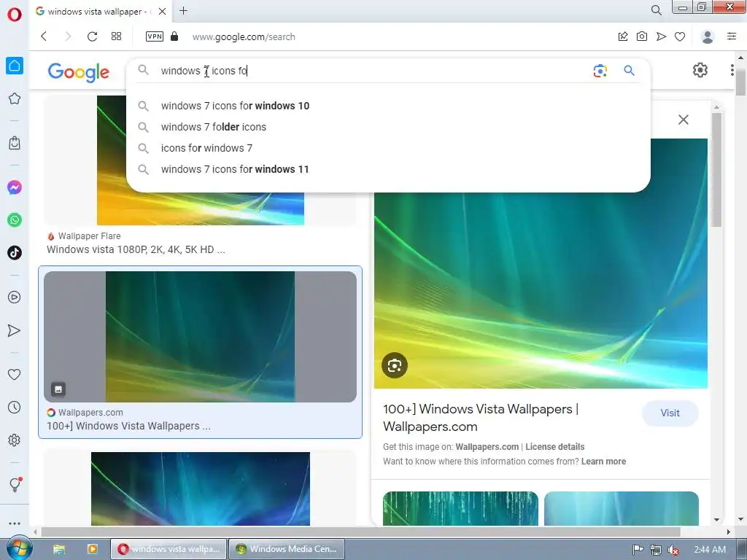Close the windows vista wallpaper tab
The height and width of the screenshot is (560, 747).
tap(163, 11)
